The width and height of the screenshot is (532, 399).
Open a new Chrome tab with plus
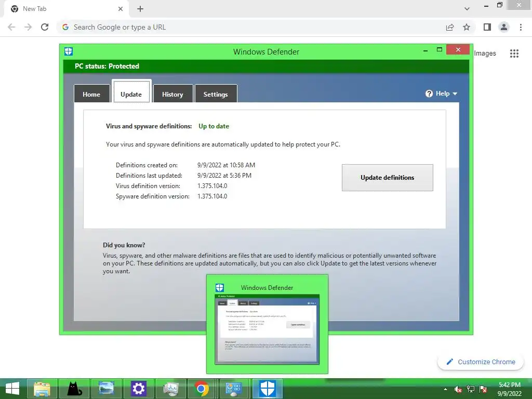point(140,9)
